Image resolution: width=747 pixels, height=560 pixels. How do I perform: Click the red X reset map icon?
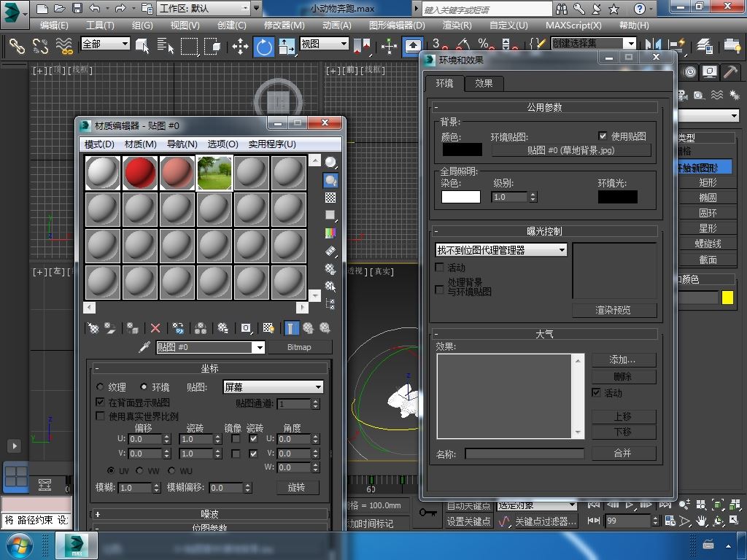click(155, 328)
